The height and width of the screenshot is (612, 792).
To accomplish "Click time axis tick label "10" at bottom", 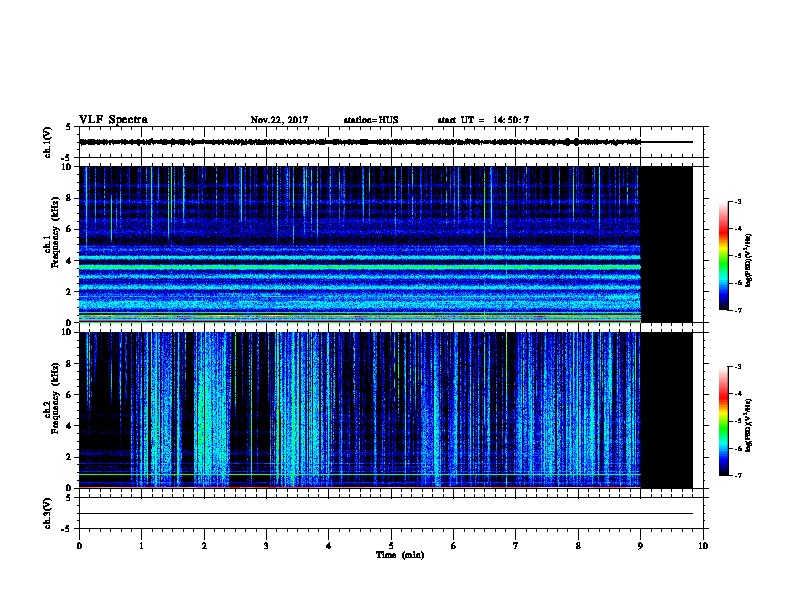I will (x=703, y=546).
